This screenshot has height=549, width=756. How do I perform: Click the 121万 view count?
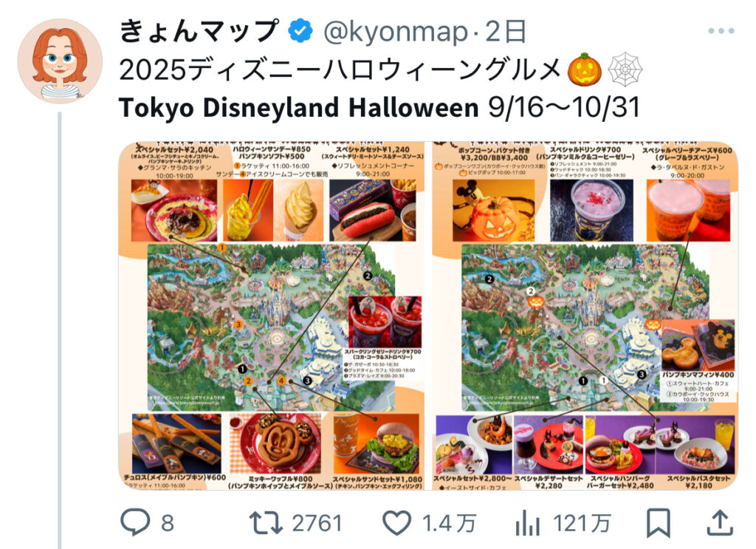pyautogui.click(x=582, y=523)
